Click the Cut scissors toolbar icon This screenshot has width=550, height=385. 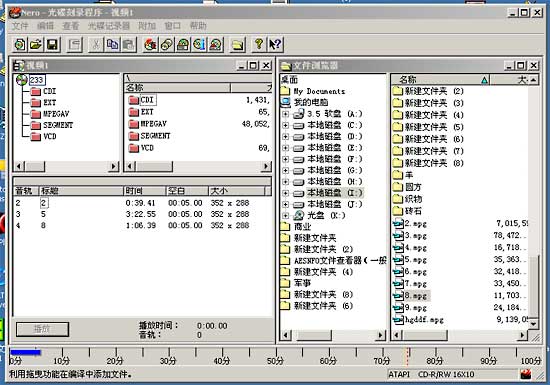click(96, 45)
